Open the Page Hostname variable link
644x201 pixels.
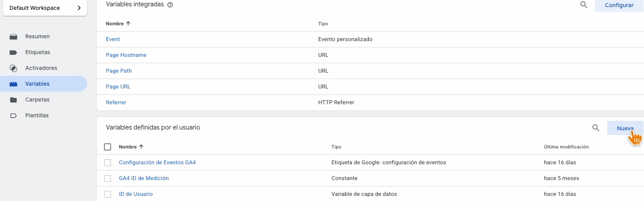click(x=126, y=55)
